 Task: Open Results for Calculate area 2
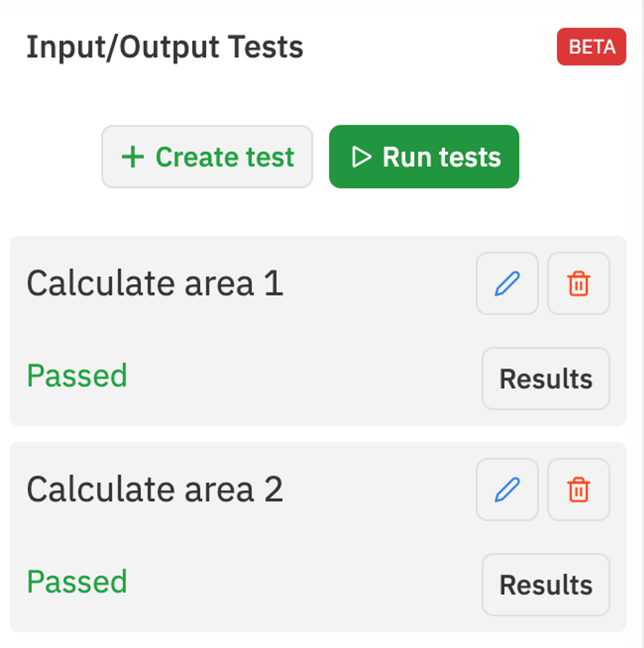click(546, 584)
